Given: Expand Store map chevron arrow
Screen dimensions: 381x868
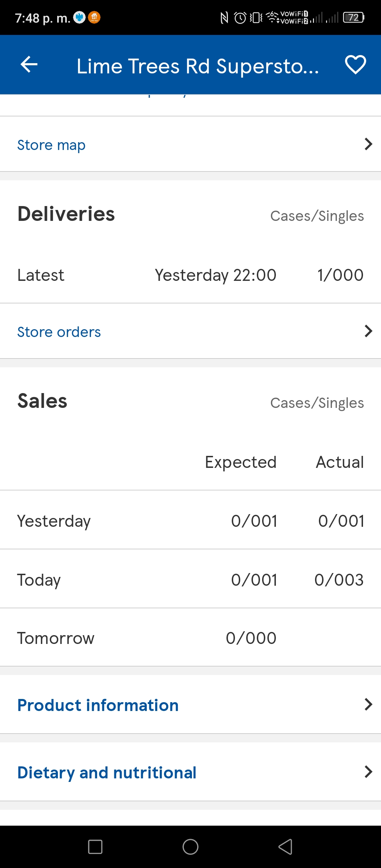Looking at the screenshot, I should pyautogui.click(x=368, y=144).
